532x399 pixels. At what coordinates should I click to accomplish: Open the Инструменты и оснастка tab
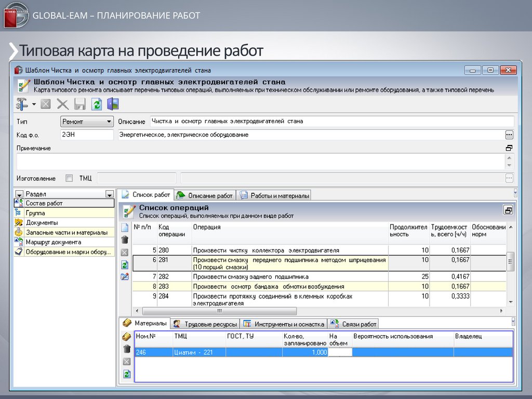(284, 324)
